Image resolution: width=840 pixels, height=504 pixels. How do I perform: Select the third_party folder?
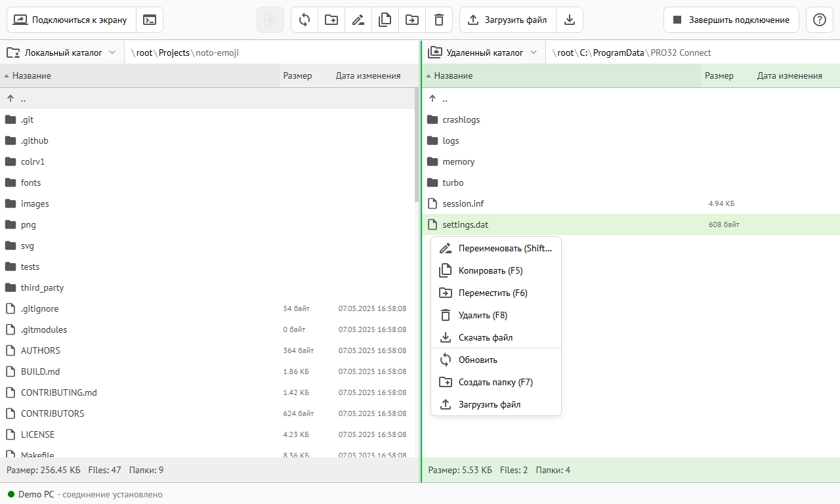point(207,287)
